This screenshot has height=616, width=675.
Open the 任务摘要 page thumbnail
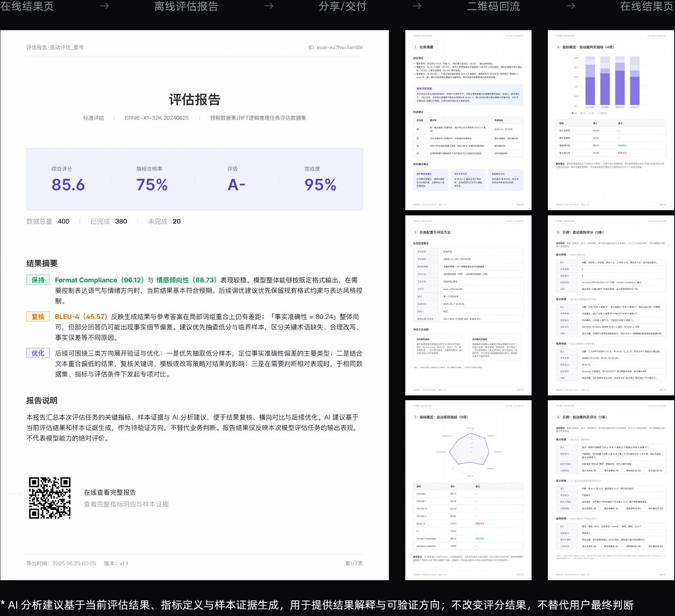coord(468,120)
